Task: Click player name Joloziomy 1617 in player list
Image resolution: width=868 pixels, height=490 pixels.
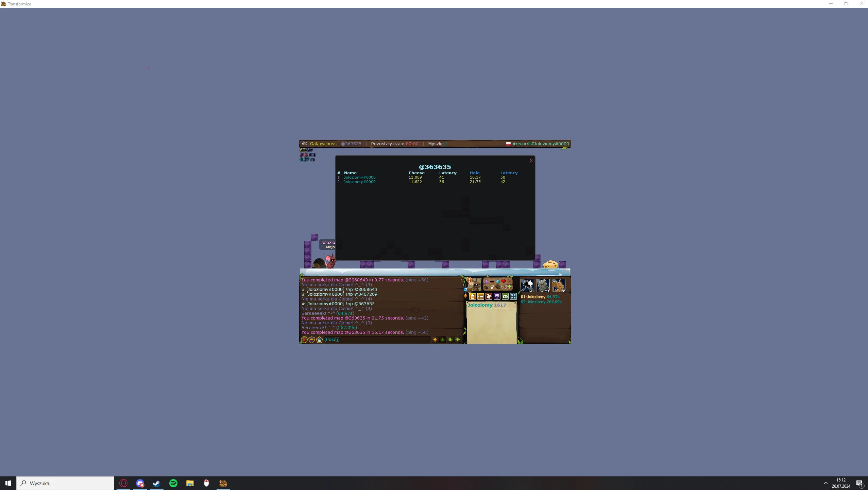Action: click(x=487, y=305)
